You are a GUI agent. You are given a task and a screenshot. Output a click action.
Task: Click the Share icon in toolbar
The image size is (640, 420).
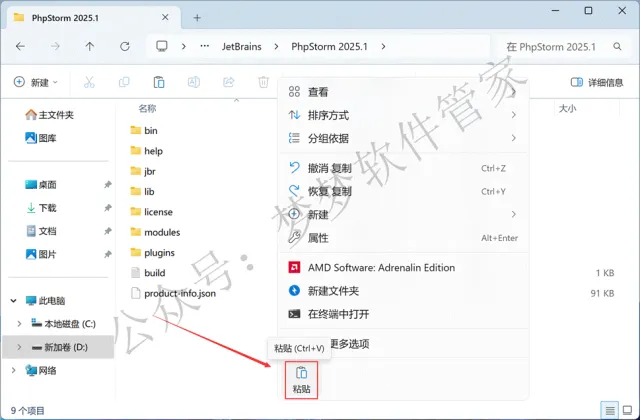click(x=229, y=82)
